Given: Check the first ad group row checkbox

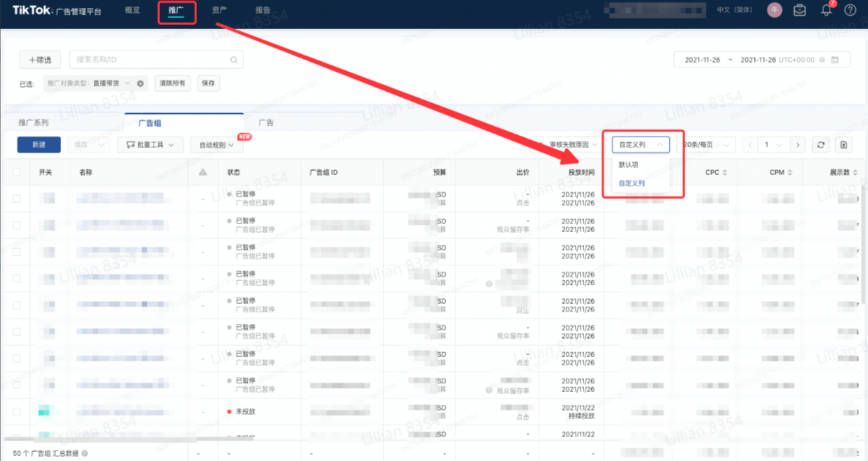Looking at the screenshot, I should (x=16, y=198).
